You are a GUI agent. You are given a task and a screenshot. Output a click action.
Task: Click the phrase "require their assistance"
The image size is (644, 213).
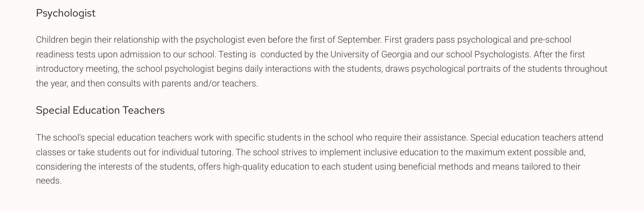(422, 138)
